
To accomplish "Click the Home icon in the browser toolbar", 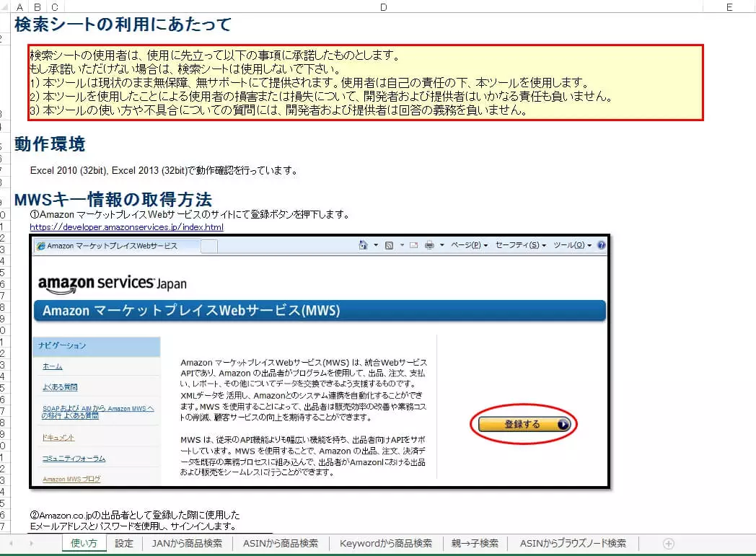I will [x=362, y=244].
